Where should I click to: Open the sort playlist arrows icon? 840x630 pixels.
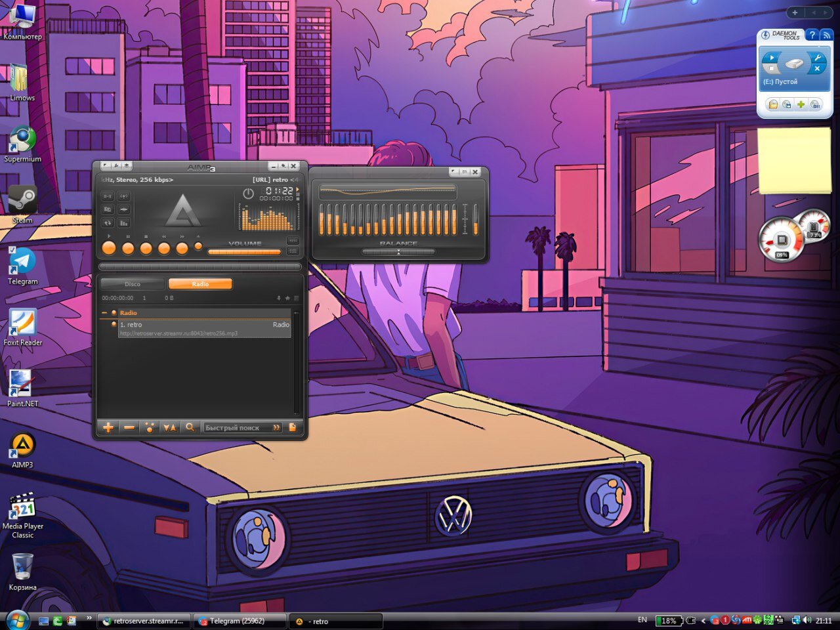[x=169, y=427]
